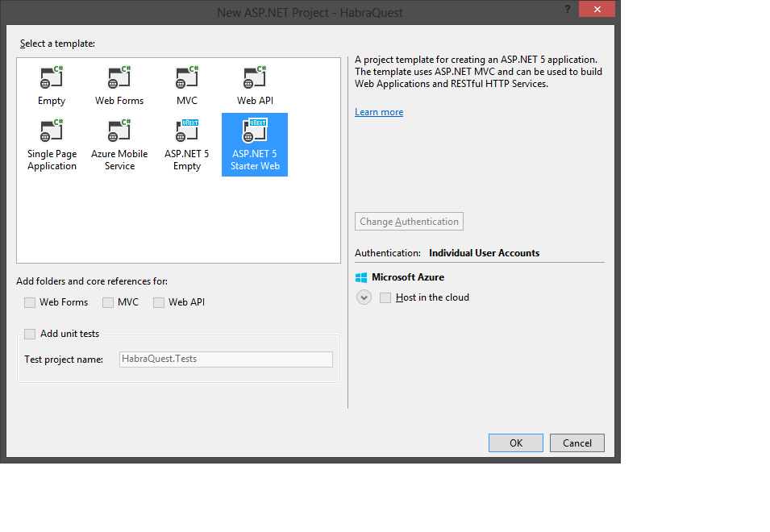
Task: Click the Add folders and core references label
Action: coord(92,281)
